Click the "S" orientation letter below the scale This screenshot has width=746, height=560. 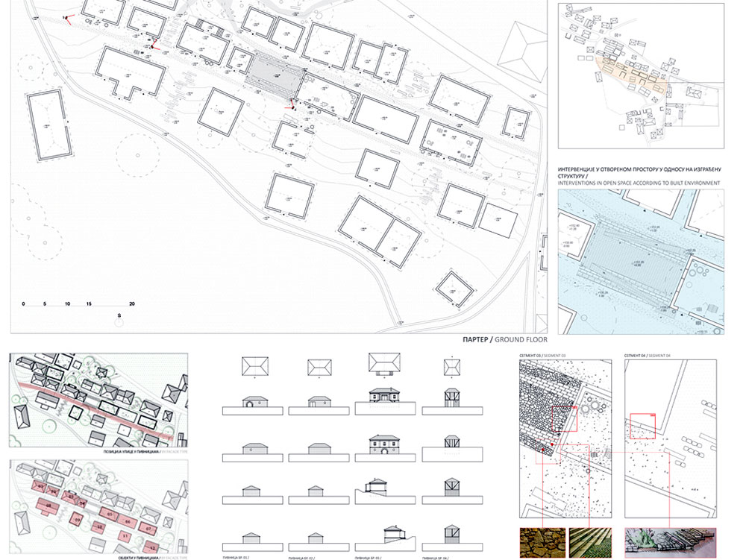(x=119, y=315)
